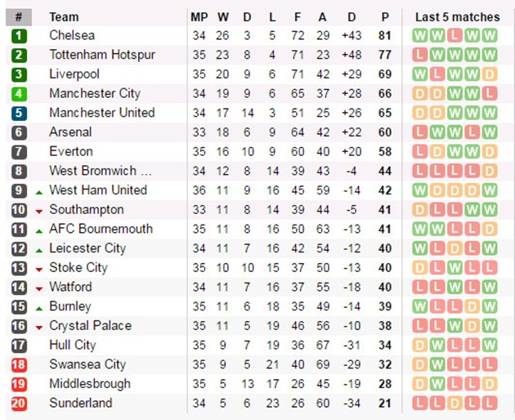Click Chelsea's position 1 badge
515x420 pixels.
[x=19, y=36]
